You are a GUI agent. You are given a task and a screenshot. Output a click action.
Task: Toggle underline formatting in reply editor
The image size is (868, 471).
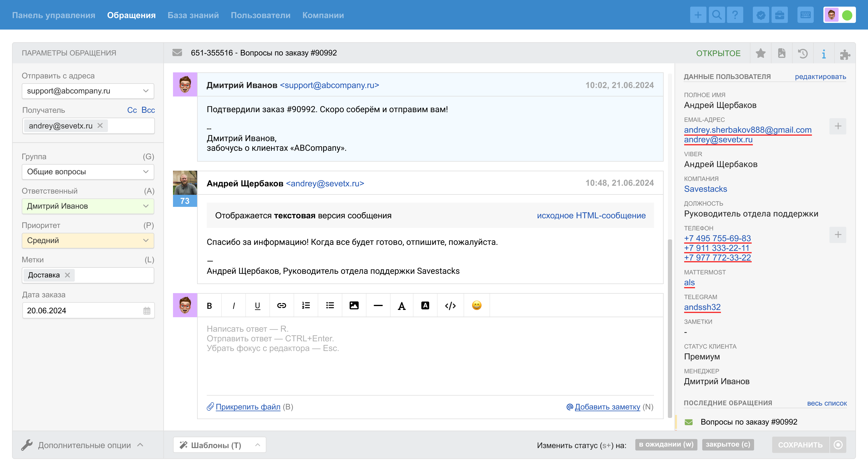[x=257, y=305]
